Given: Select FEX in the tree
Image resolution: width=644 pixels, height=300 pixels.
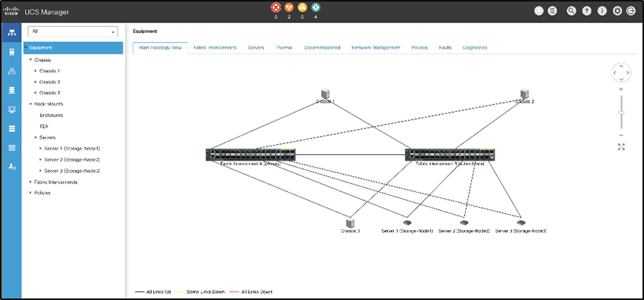Looking at the screenshot, I should 44,127.
